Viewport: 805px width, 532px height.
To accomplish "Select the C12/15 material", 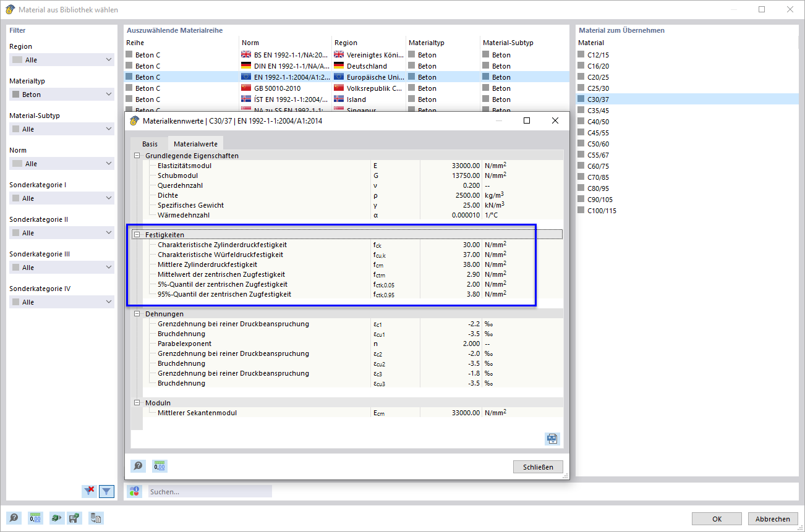I will tap(688, 54).
